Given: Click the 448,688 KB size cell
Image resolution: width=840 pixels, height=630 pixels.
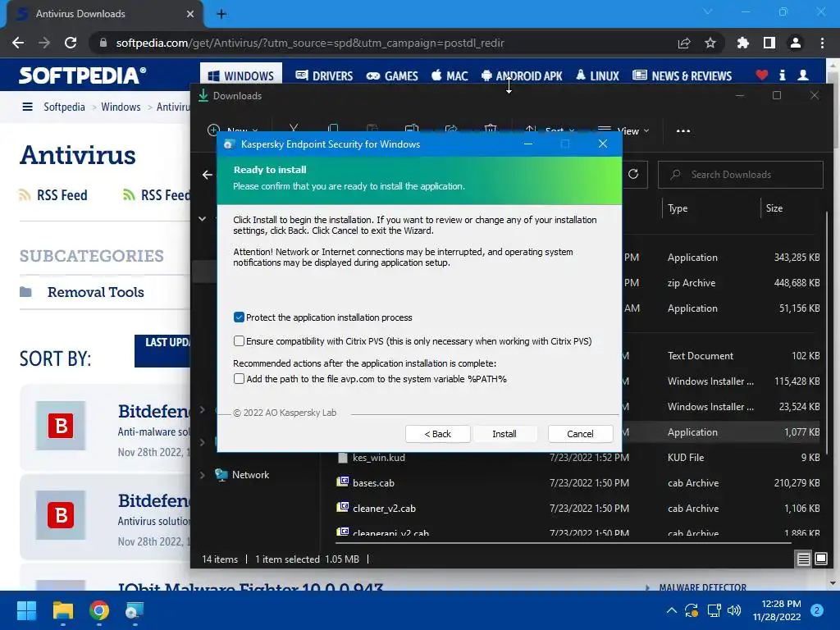Looking at the screenshot, I should pyautogui.click(x=797, y=283).
